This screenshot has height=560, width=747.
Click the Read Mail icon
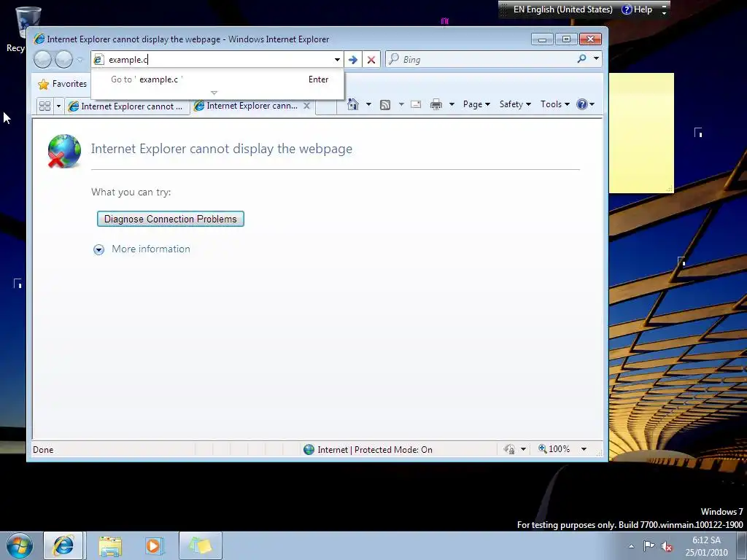tap(416, 104)
